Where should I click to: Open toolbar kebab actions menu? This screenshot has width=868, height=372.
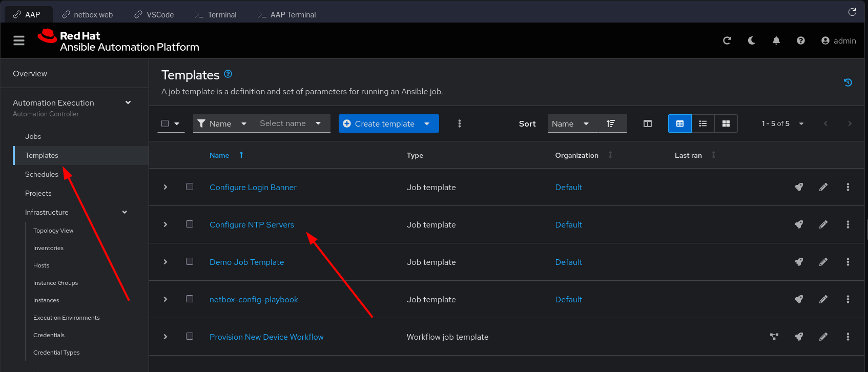(x=460, y=123)
